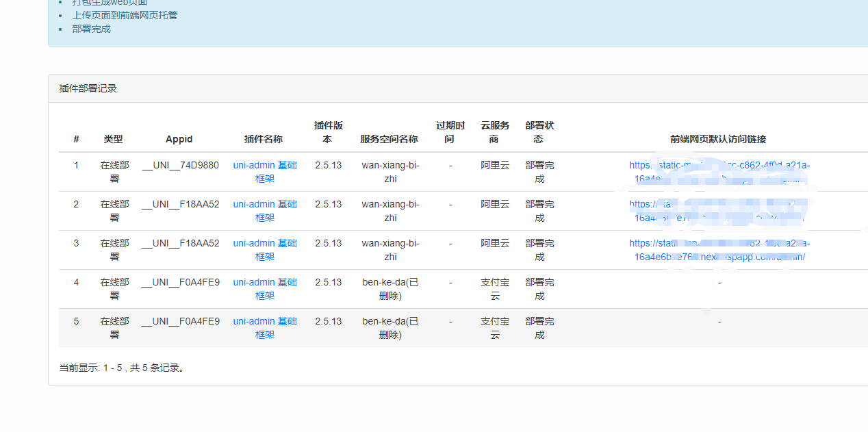
Task: Click the 插件部署记录 panel heading
Action: (88, 88)
